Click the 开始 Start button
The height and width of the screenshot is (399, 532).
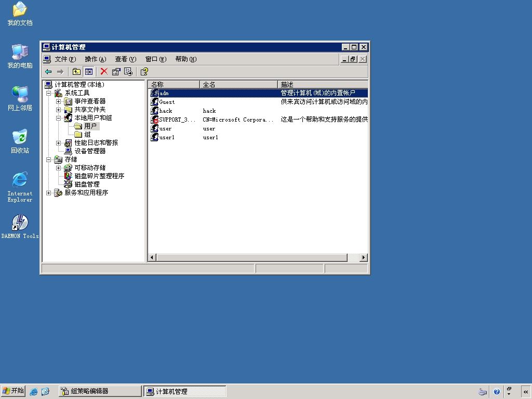[x=13, y=391]
